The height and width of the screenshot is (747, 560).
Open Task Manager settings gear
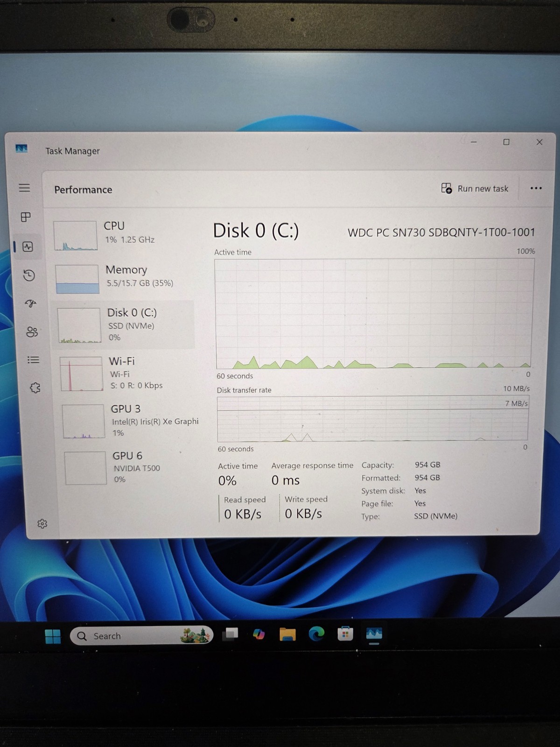pos(42,524)
